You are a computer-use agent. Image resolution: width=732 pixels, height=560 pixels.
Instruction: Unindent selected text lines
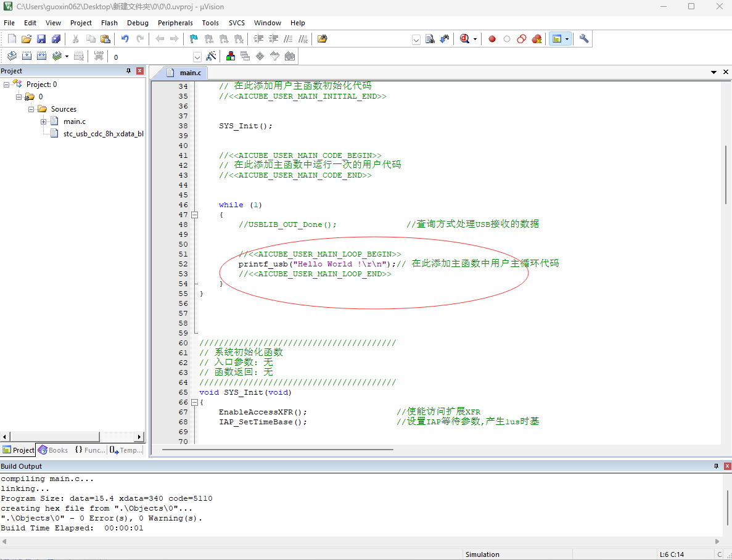click(x=274, y=39)
